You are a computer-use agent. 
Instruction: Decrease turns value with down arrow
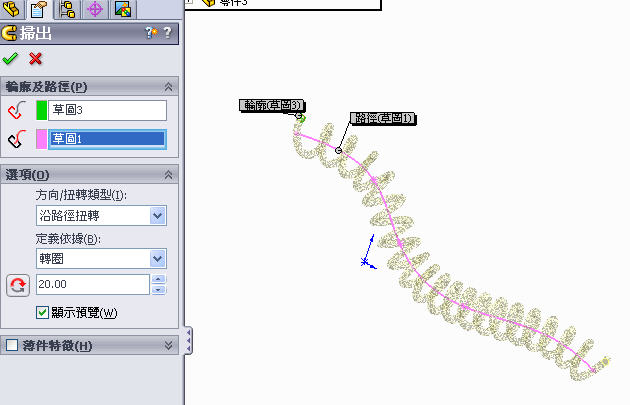point(159,290)
